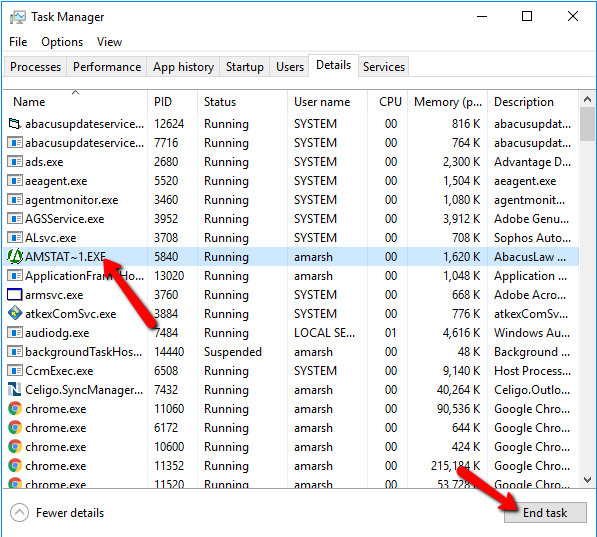The height and width of the screenshot is (537, 597).
Task: Click the End task button
Action: pyautogui.click(x=545, y=513)
